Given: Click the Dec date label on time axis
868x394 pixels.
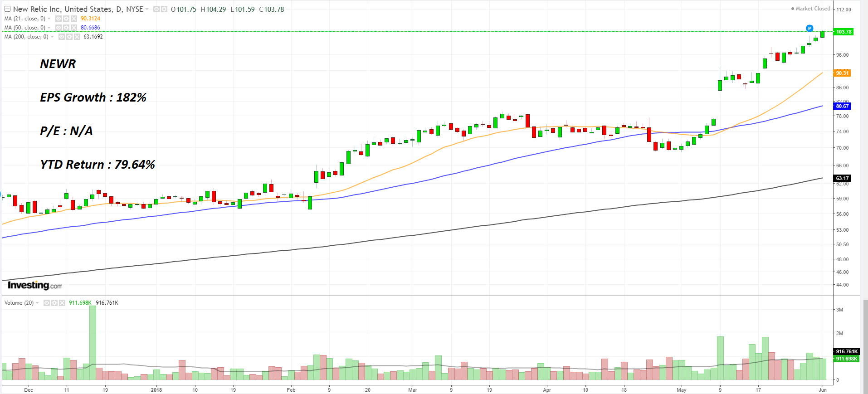Looking at the screenshot, I should pyautogui.click(x=29, y=390).
